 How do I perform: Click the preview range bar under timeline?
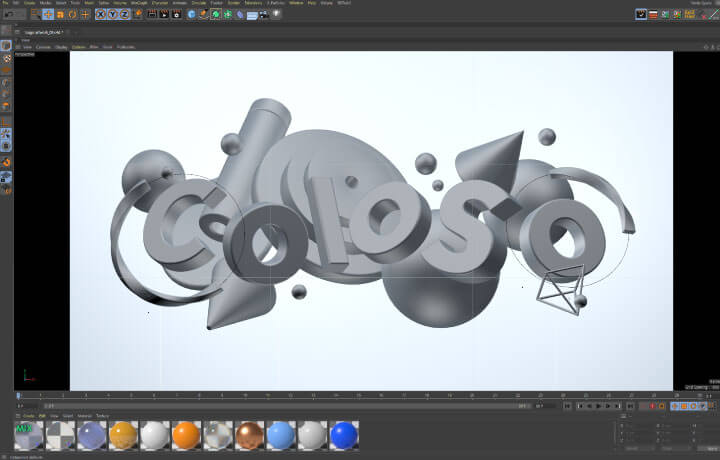click(287, 406)
